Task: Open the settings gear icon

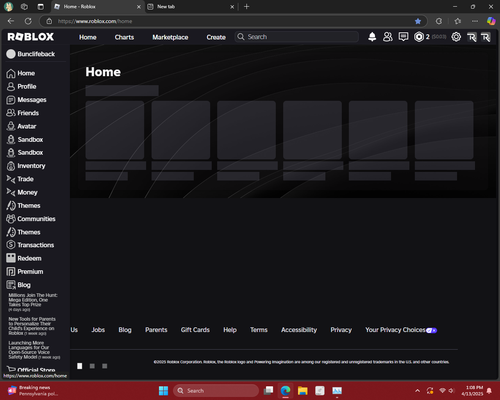Action: [456, 37]
